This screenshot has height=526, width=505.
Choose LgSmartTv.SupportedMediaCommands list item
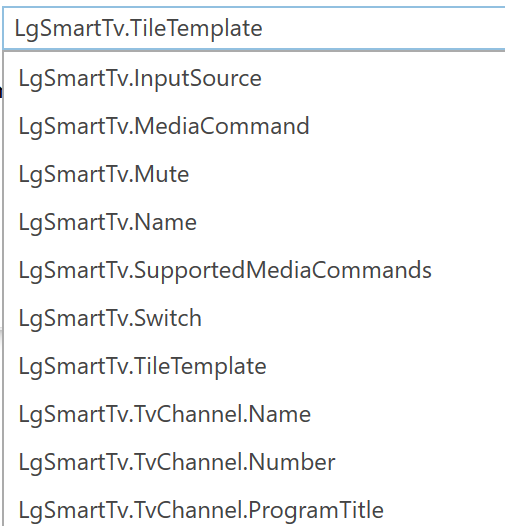[x=254, y=270]
